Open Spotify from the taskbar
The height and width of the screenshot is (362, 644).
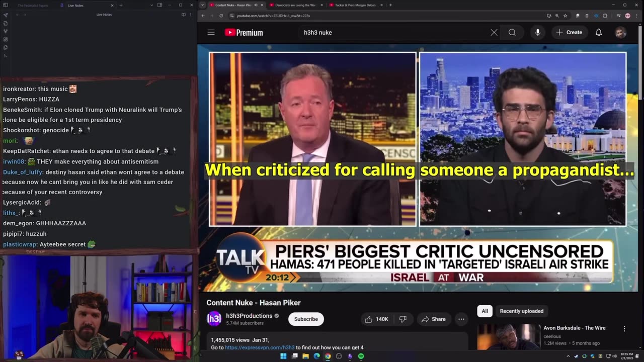[x=361, y=356]
